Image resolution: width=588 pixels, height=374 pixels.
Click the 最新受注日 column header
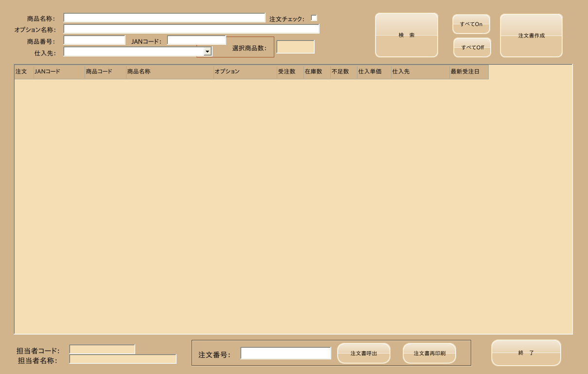(469, 72)
